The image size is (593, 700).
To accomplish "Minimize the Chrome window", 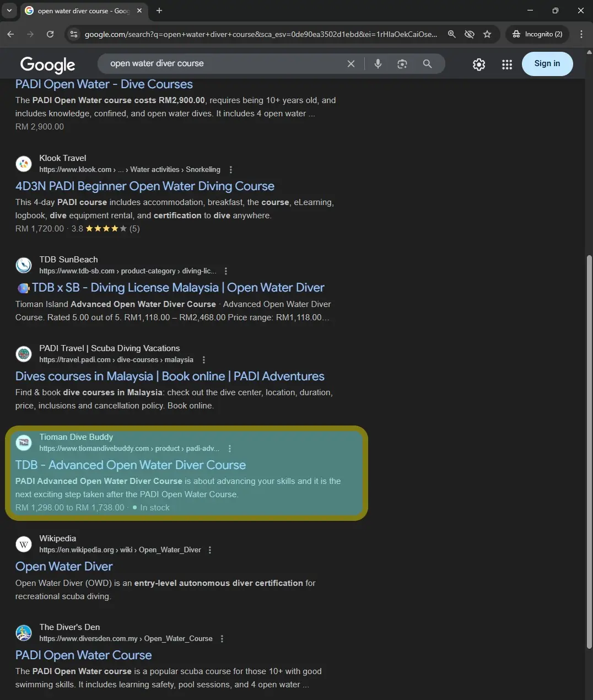I will [x=530, y=10].
